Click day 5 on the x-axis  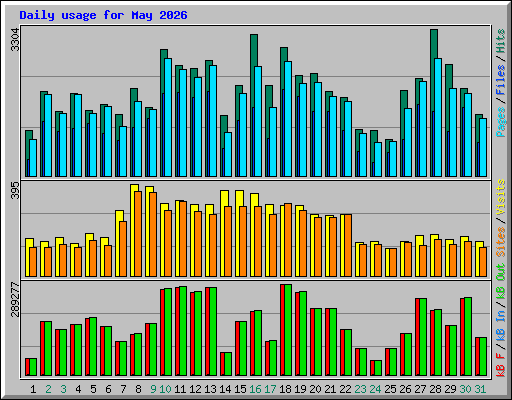click(x=93, y=389)
